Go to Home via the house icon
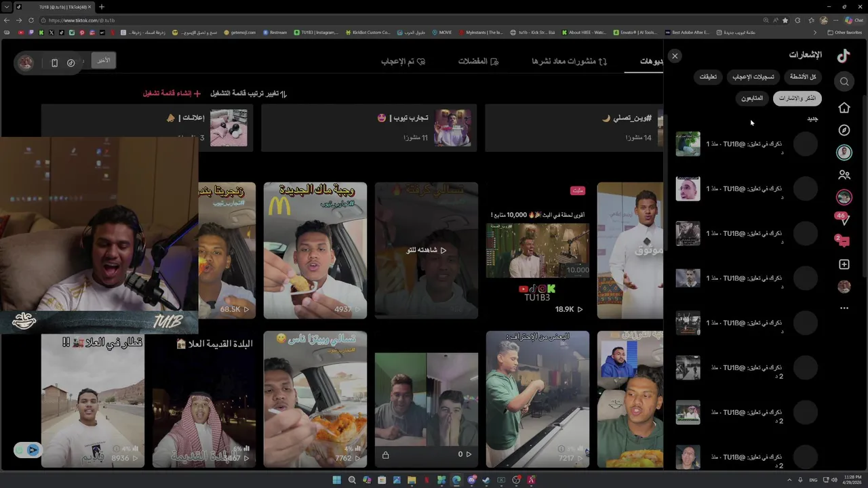The image size is (868, 488). (x=844, y=108)
